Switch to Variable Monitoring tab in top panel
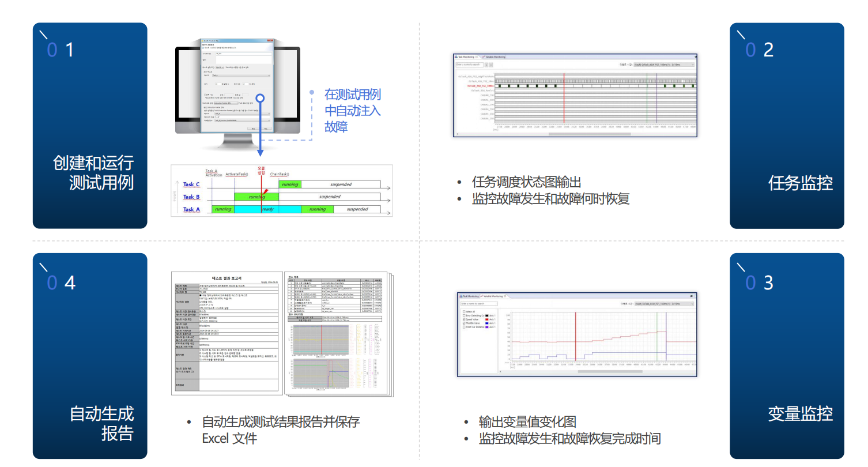 point(496,57)
